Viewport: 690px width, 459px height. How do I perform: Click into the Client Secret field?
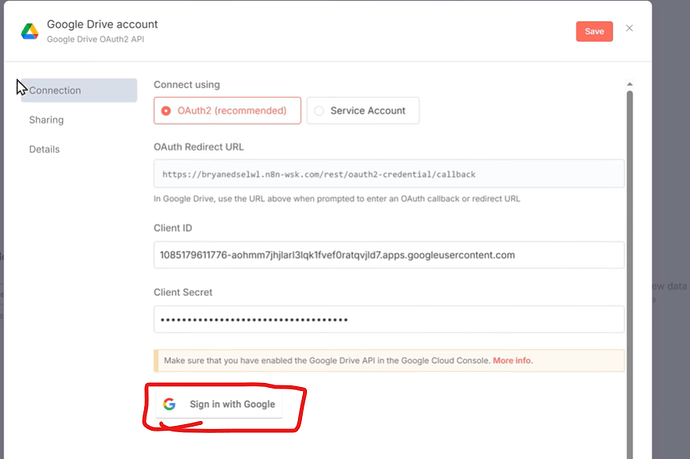point(389,319)
